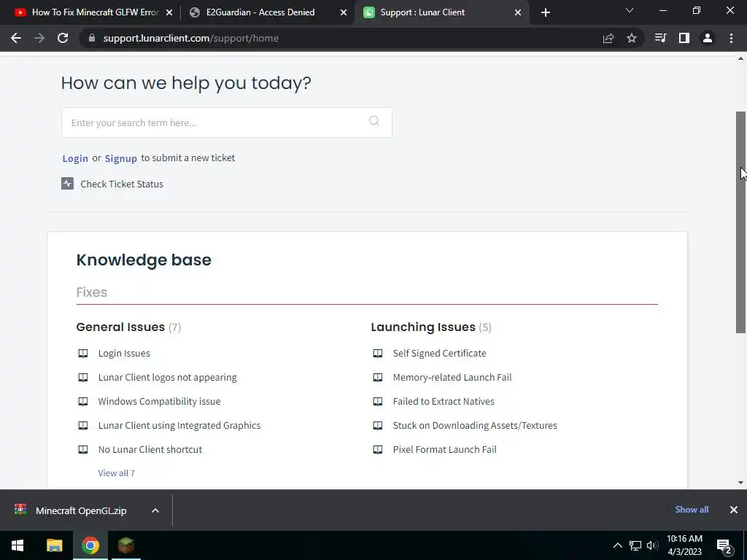Bookmark this page with the star icon

(x=632, y=38)
